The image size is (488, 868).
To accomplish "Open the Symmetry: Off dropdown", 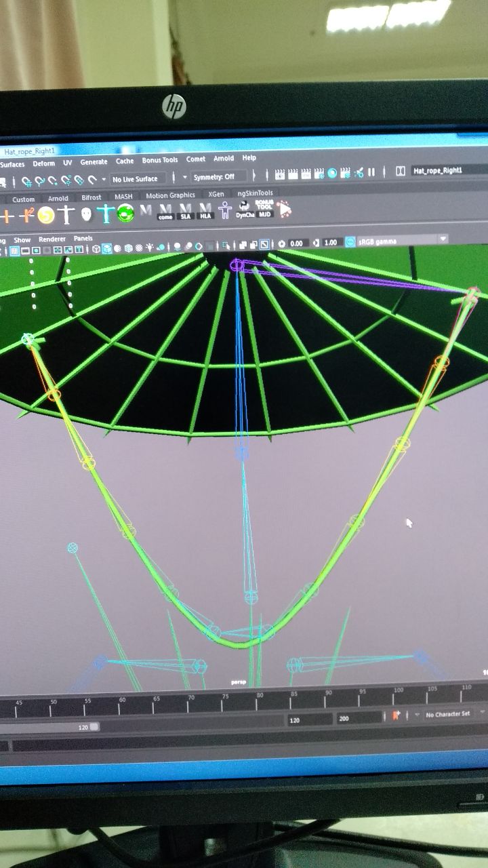I will pyautogui.click(x=213, y=177).
